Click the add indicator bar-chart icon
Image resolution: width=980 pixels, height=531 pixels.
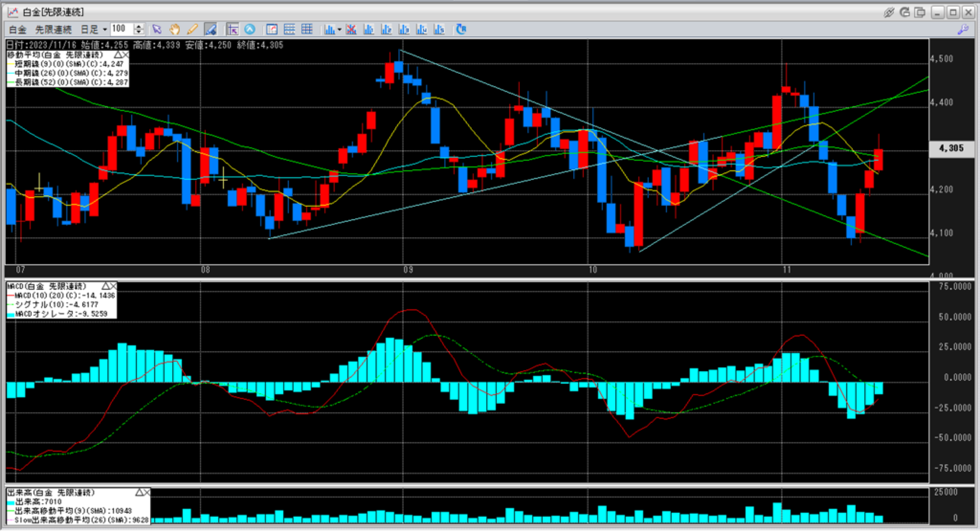pos(329,30)
